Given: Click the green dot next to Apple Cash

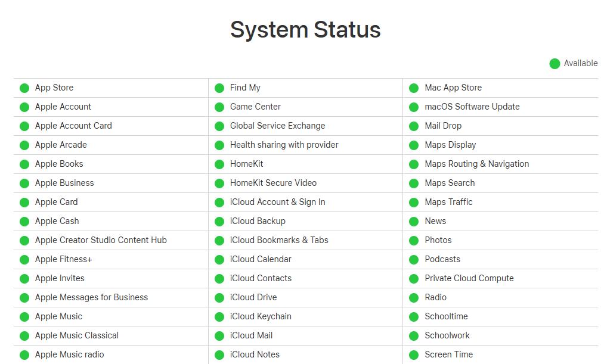Looking at the screenshot, I should click(24, 222).
